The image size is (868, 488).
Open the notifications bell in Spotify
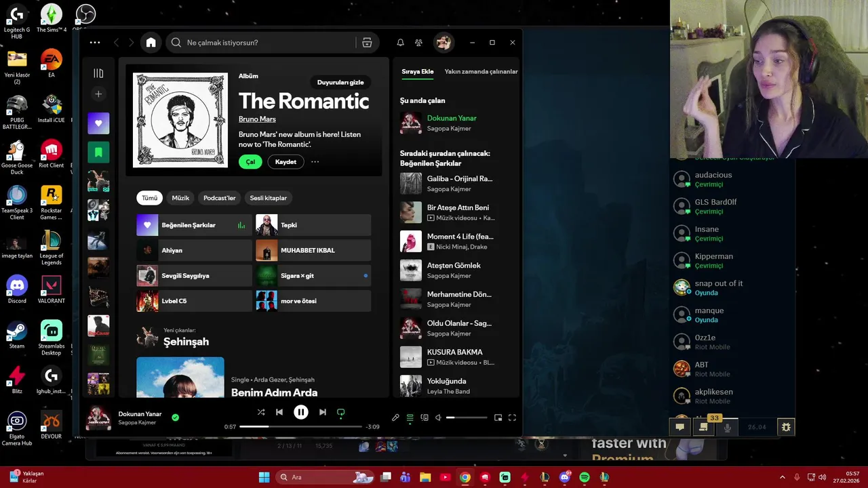coord(400,43)
